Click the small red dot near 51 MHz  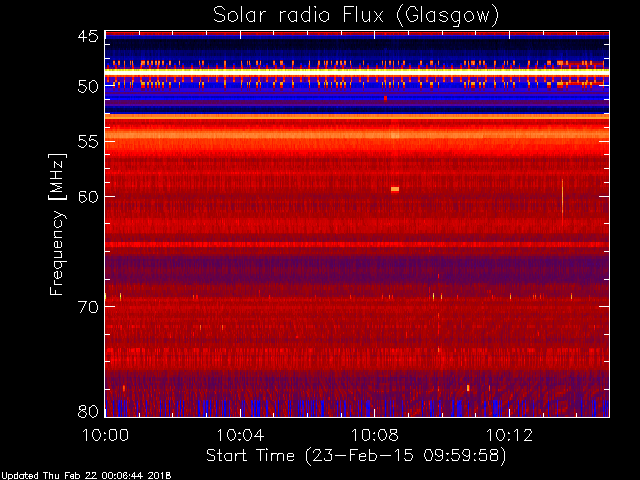385,98
